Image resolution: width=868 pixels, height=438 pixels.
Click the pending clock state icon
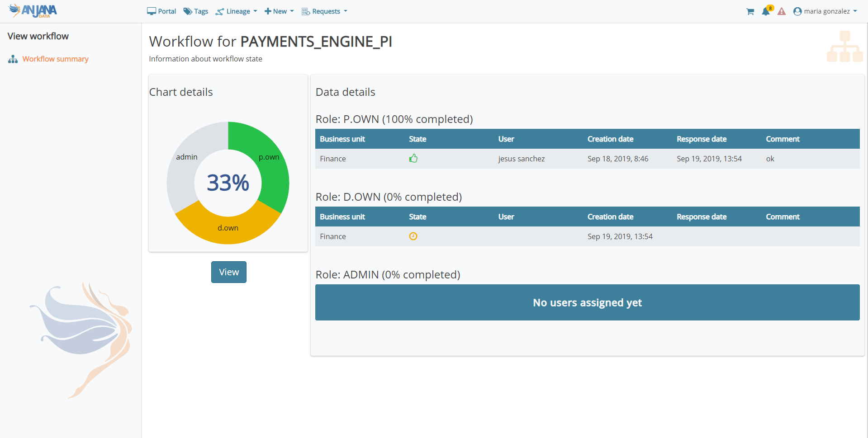click(413, 236)
